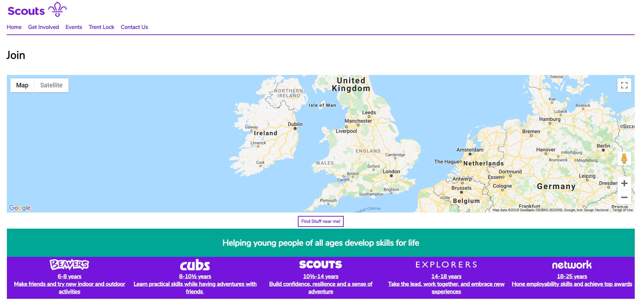Click Dublin on the map
644x305 pixels.
coord(295,124)
